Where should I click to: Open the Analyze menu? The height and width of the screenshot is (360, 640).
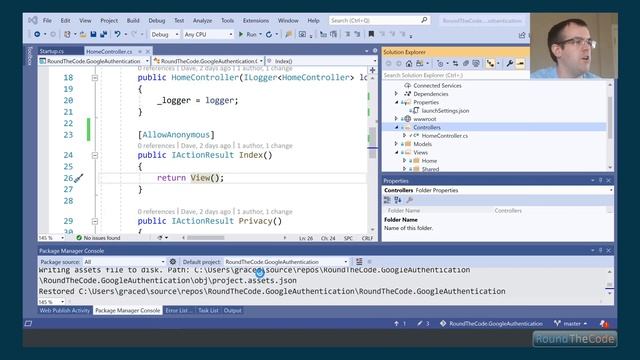click(x=202, y=20)
